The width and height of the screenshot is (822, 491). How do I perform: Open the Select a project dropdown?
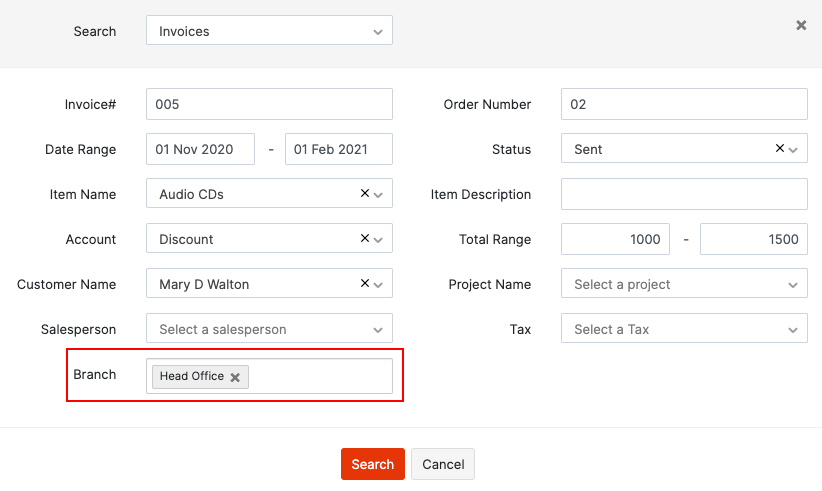click(684, 284)
